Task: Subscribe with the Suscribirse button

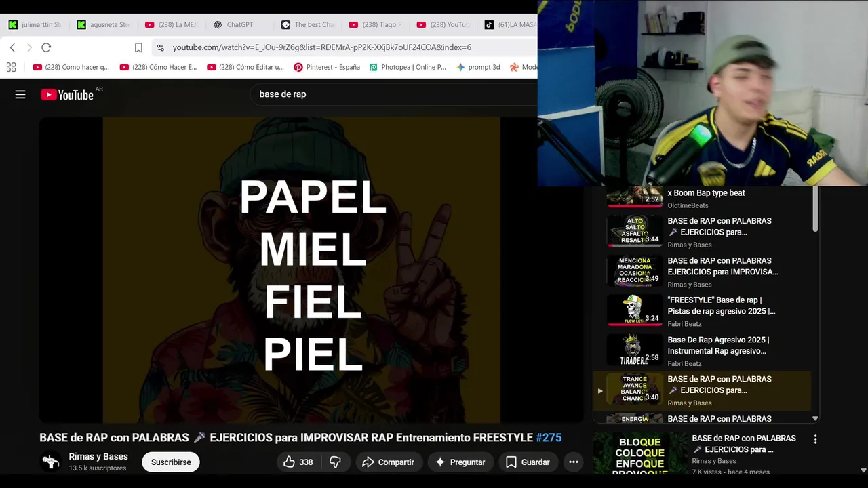Action: (x=171, y=462)
